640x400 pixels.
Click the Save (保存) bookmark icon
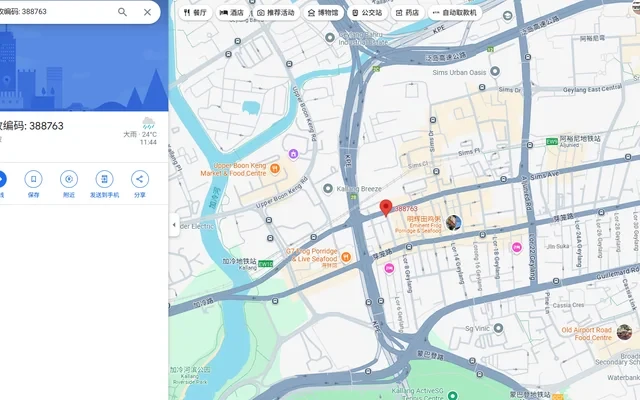coord(33,179)
